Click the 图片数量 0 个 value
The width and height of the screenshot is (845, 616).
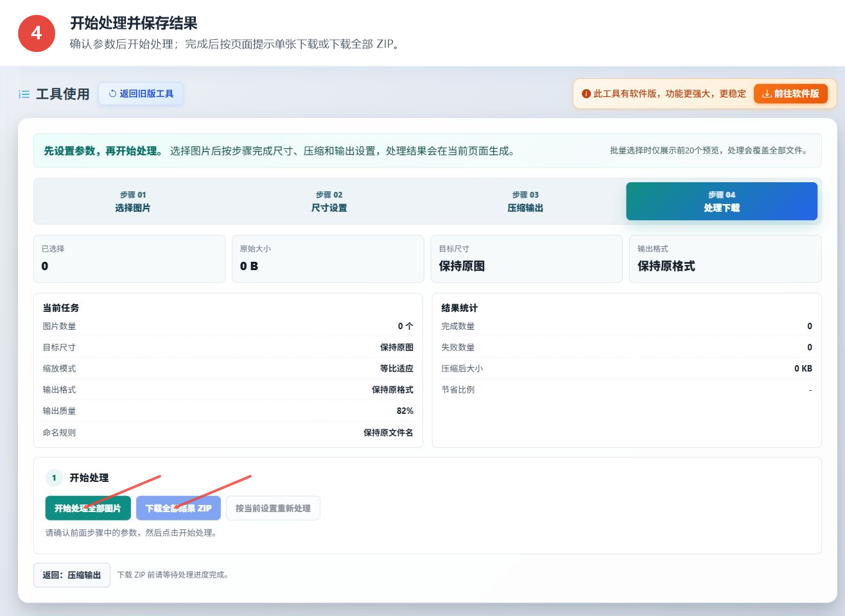coord(405,326)
